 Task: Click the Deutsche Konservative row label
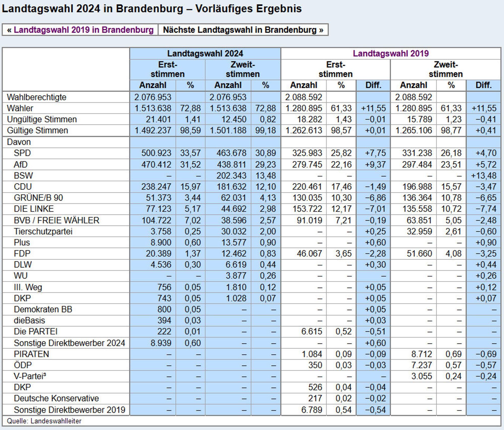tap(56, 398)
